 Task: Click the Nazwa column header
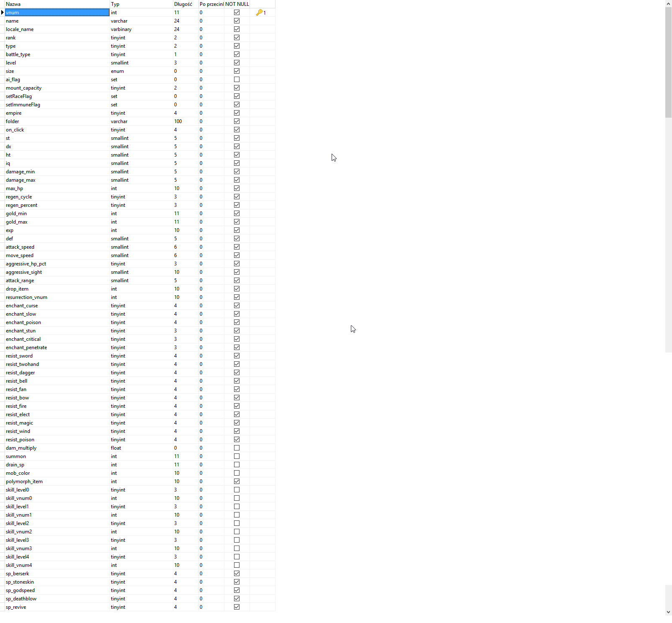coord(57,4)
